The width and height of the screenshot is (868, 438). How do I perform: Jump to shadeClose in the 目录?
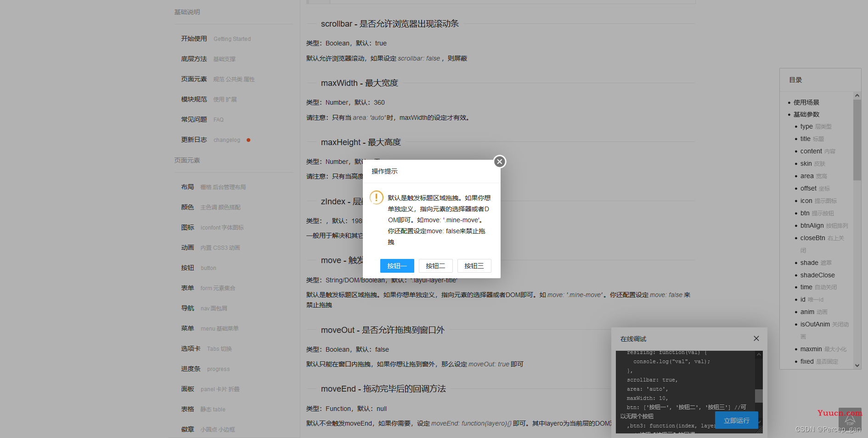[x=817, y=275]
